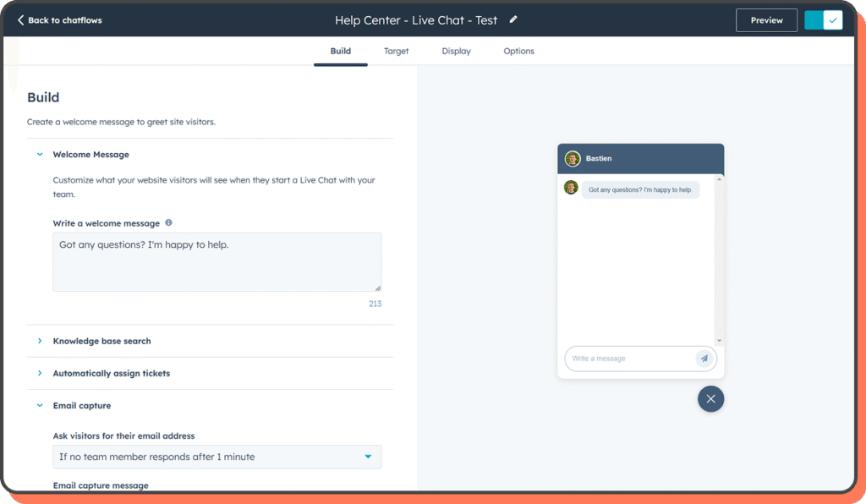Click the pencil icon to rename chatflow
Screen dimensions: 866x504
click(513, 19)
